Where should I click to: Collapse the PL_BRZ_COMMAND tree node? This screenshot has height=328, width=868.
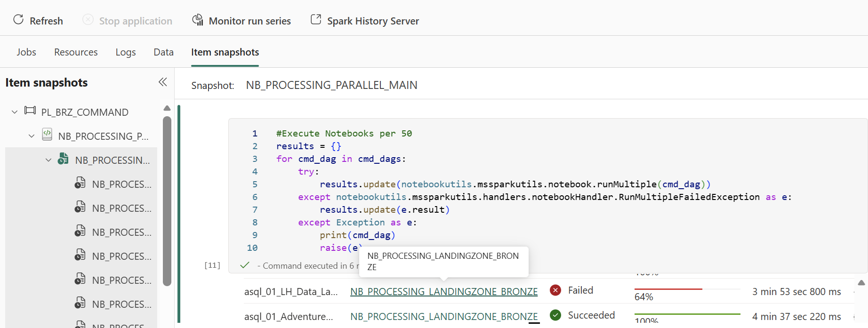pos(15,112)
